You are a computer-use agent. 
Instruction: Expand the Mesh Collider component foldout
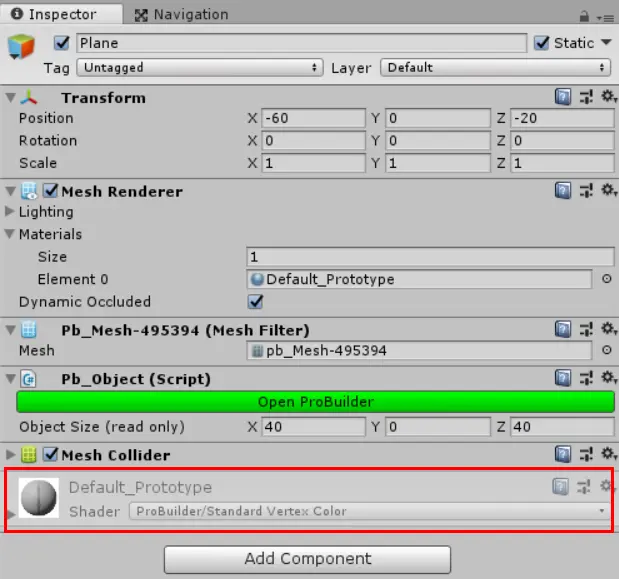11,455
